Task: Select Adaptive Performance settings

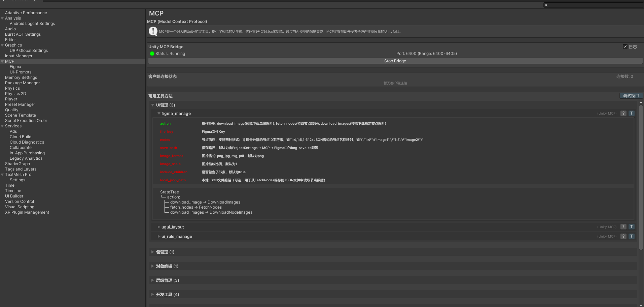Action: pyautogui.click(x=26, y=13)
